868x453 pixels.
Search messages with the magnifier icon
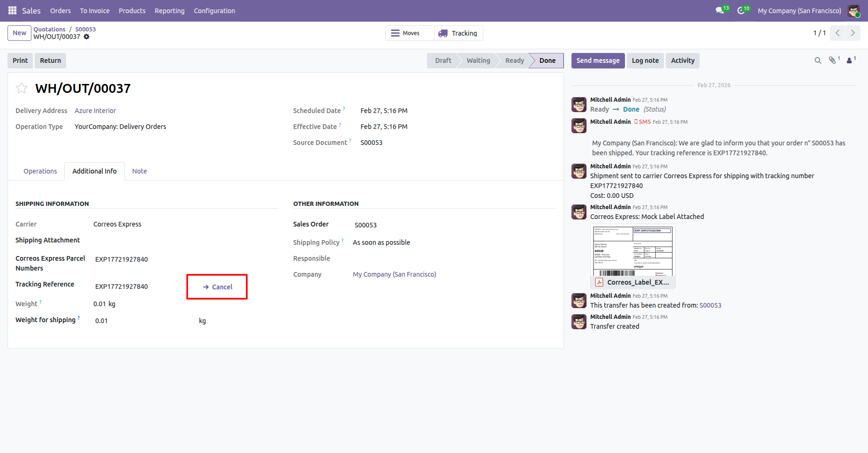818,60
